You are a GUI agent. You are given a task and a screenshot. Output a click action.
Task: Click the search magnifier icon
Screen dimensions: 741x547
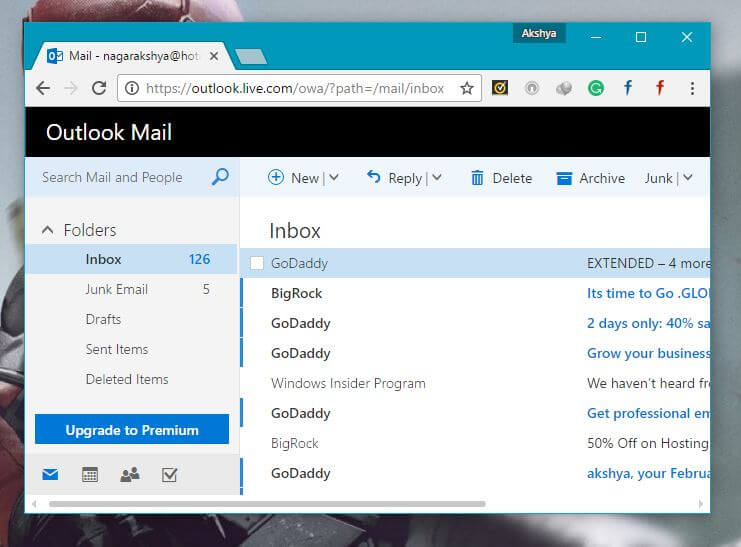pos(220,177)
